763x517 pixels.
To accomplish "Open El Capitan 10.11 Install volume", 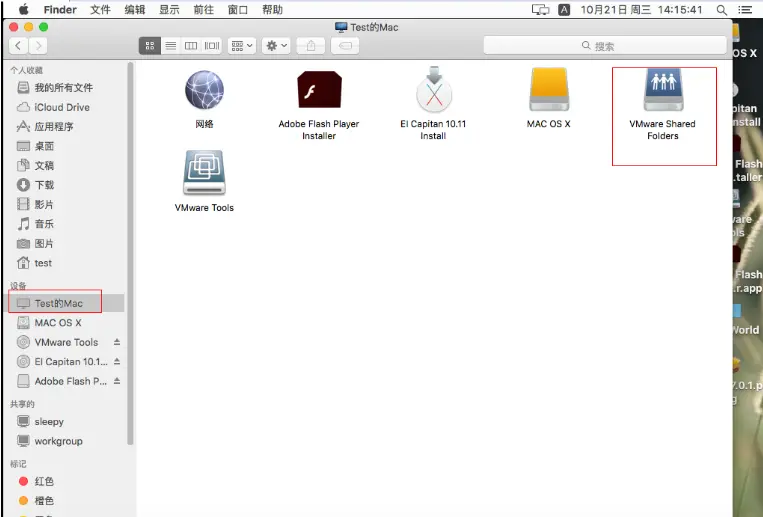I will [x=434, y=90].
